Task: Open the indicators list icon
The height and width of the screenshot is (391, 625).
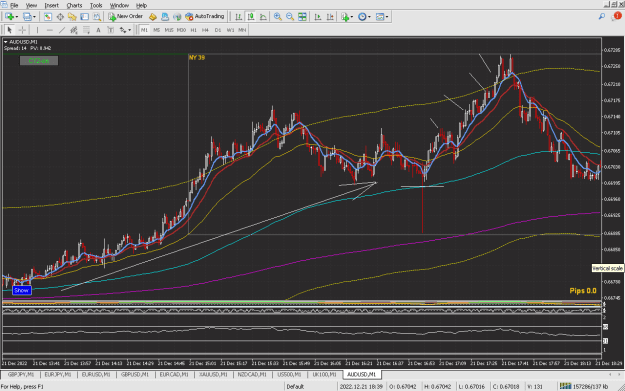Action: (345, 17)
